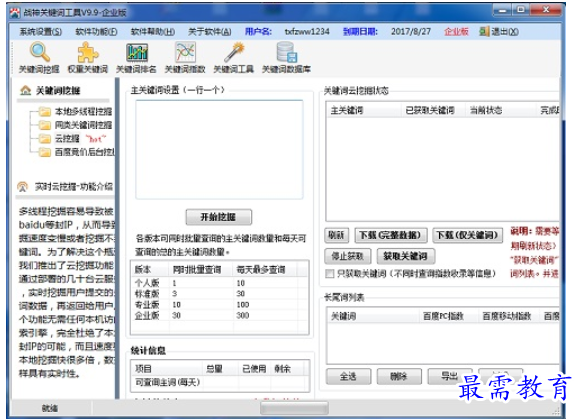Click the red 企业版 label
Screen dimensions: 580x419
456,32
